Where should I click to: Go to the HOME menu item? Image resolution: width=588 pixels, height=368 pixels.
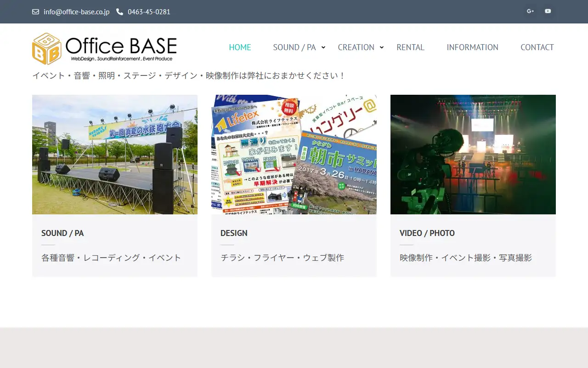[240, 47]
